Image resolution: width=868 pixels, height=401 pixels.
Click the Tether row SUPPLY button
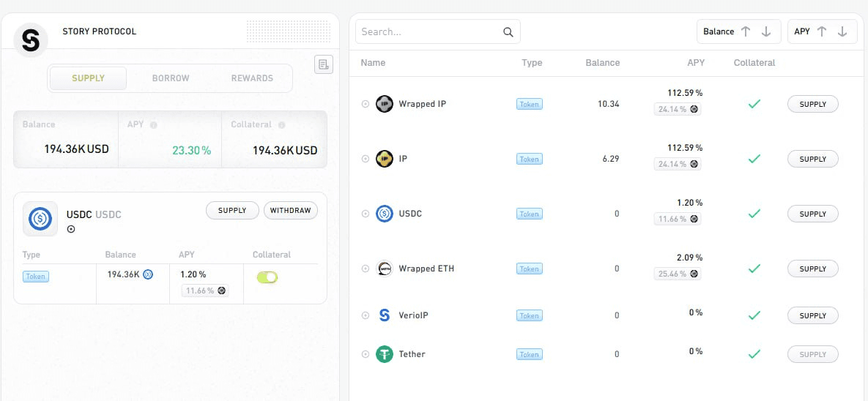[812, 354]
